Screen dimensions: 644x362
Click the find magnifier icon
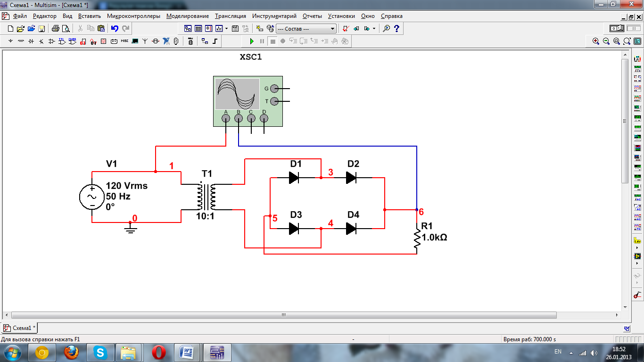pos(387,28)
